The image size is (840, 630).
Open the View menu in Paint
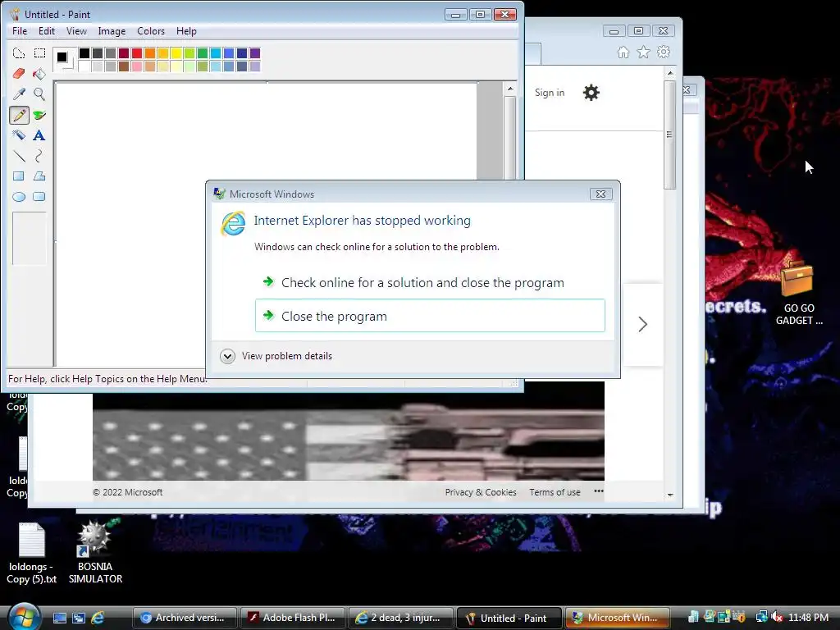tap(76, 31)
